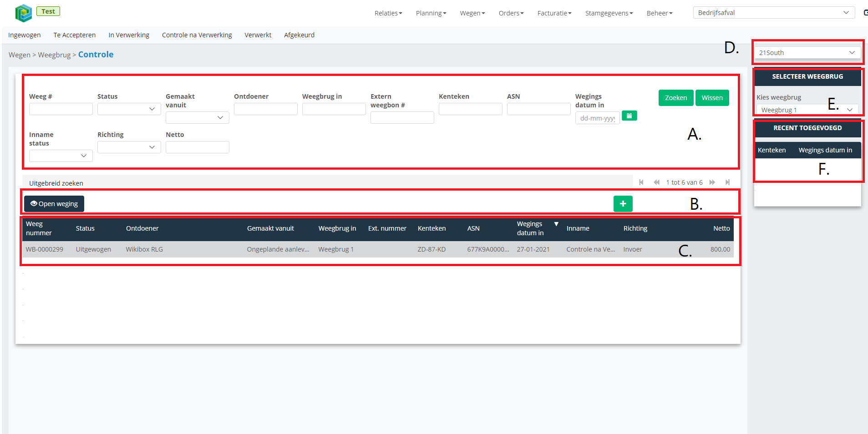Go to previous page of results
This screenshot has width=868, height=434.
(656, 182)
